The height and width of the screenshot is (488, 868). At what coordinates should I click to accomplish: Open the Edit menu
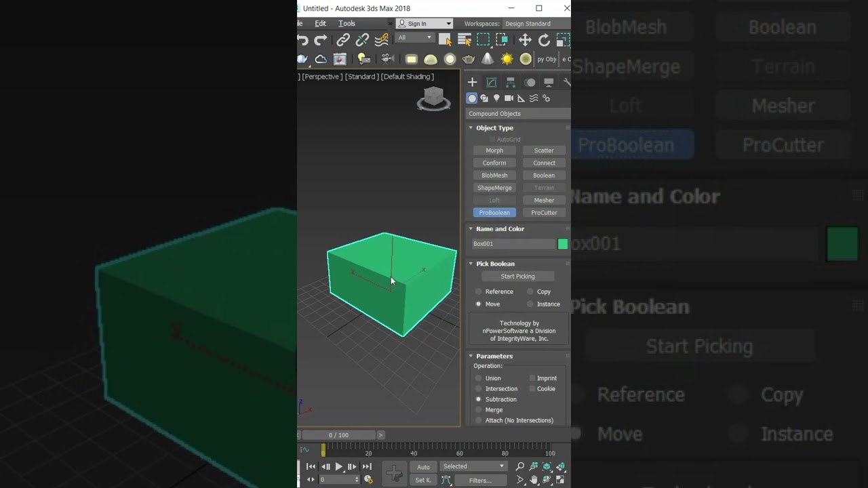tap(320, 24)
